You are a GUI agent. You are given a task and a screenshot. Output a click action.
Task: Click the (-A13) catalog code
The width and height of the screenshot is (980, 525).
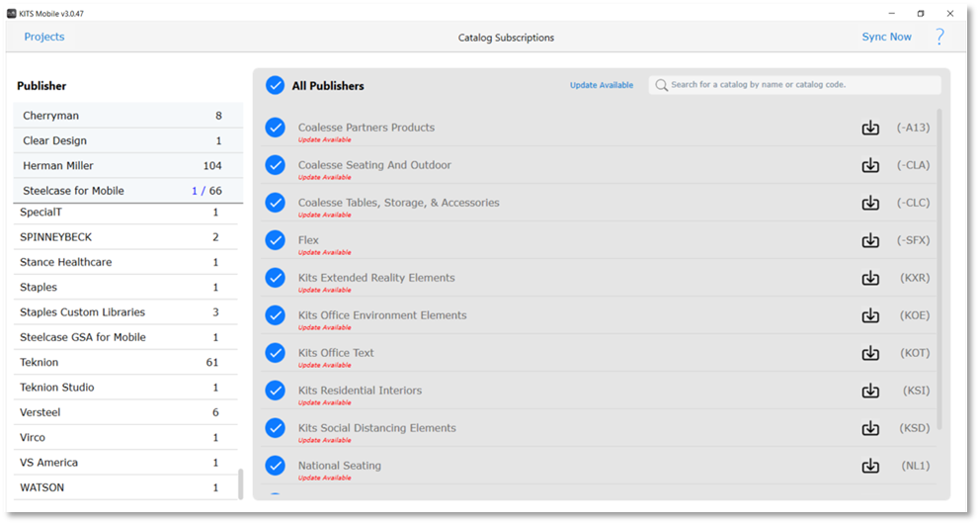(x=913, y=128)
